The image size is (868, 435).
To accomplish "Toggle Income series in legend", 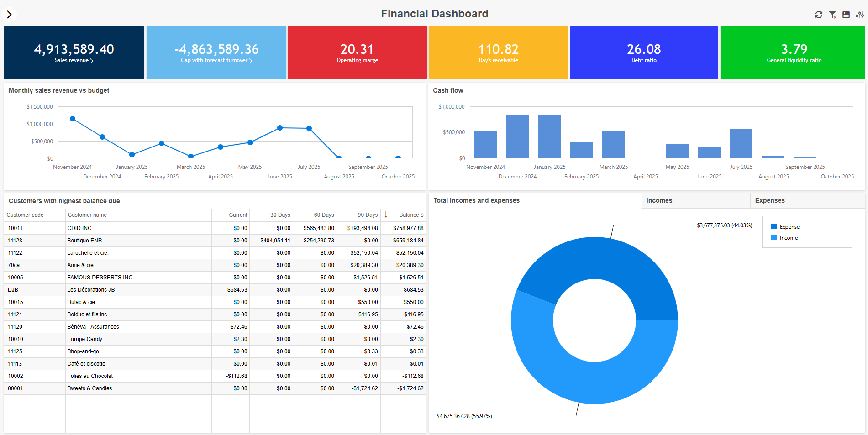I will point(788,238).
